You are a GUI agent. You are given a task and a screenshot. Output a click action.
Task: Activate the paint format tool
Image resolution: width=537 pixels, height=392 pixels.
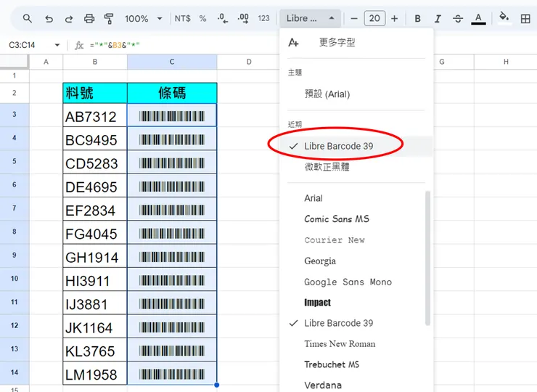point(109,18)
